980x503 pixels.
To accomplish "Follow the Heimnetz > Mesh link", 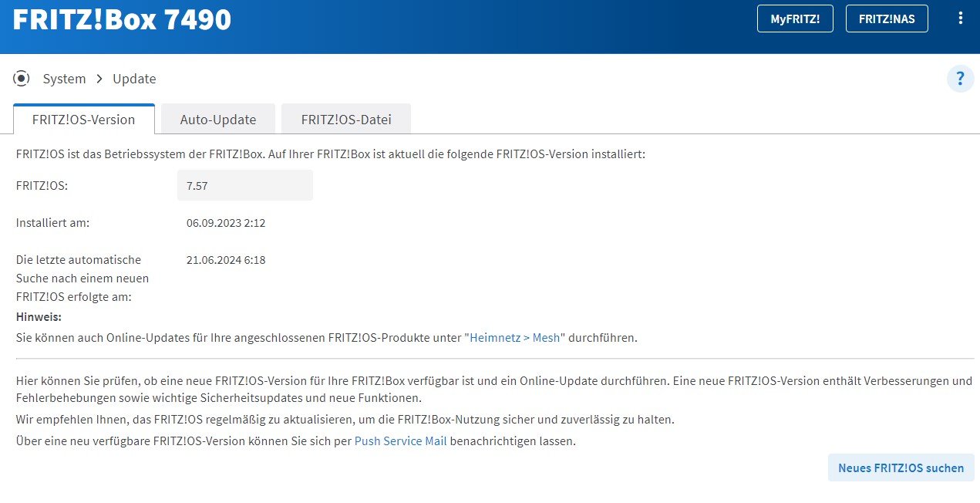I will point(517,338).
